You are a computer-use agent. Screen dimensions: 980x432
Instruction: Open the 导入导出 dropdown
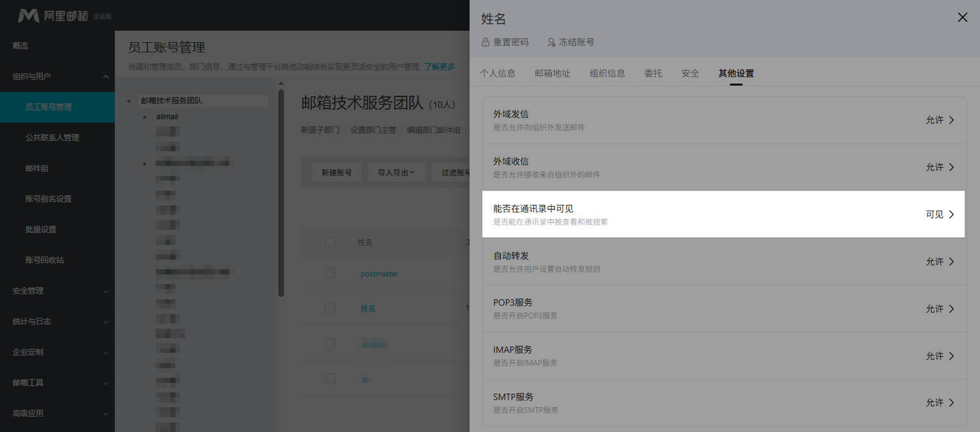click(x=396, y=172)
